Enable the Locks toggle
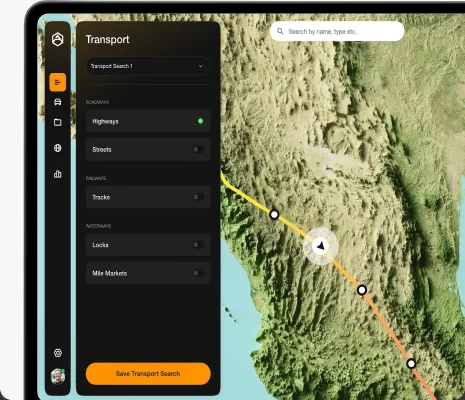 [198, 245]
